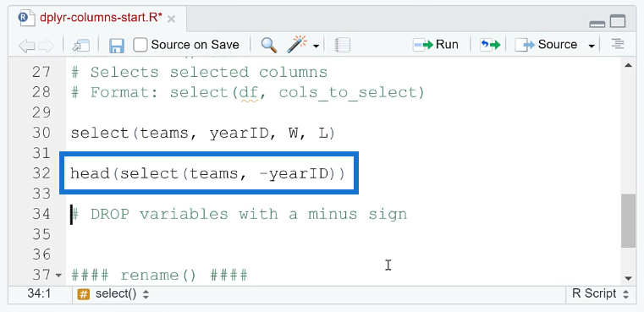Re-run the previous code region icon
The width and height of the screenshot is (644, 312).
490,45
